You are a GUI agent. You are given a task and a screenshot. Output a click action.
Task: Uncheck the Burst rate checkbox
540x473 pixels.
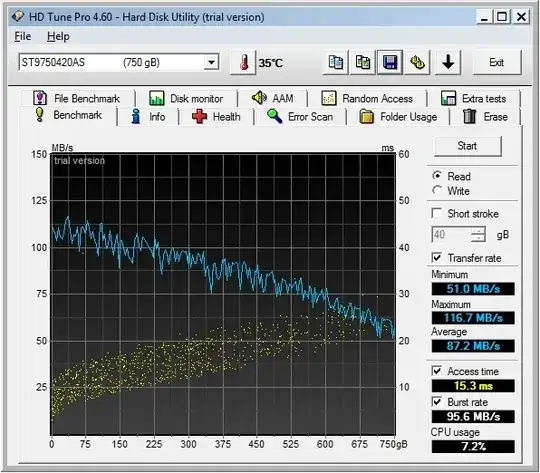click(x=437, y=402)
